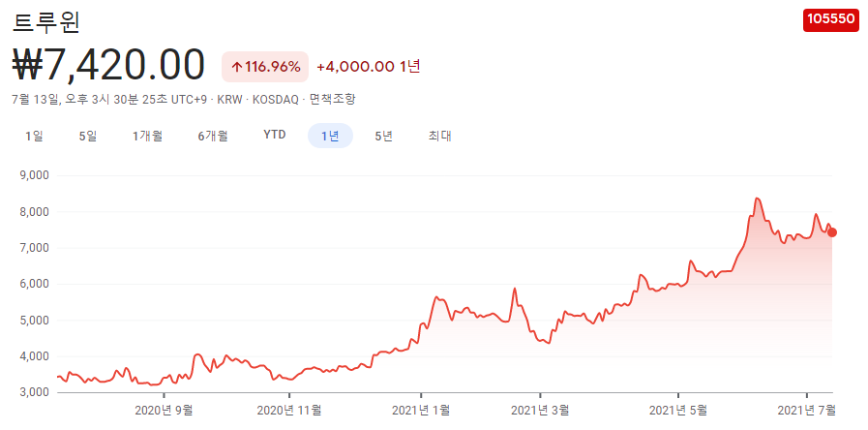
Task: Switch chart to 6개월 range
Action: (x=213, y=136)
